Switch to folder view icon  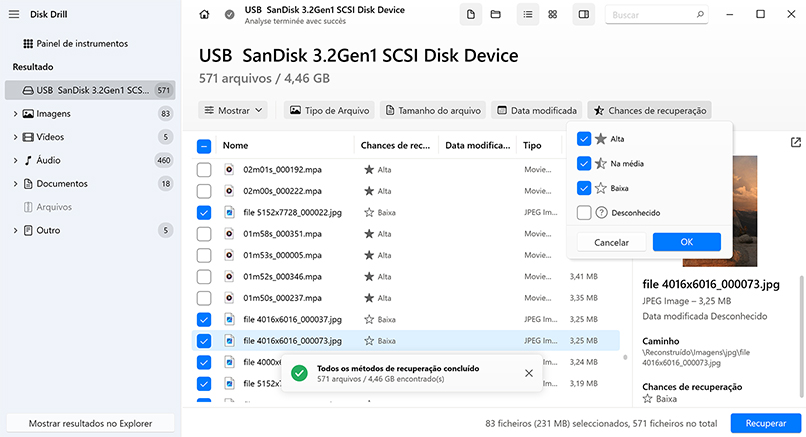(x=496, y=15)
